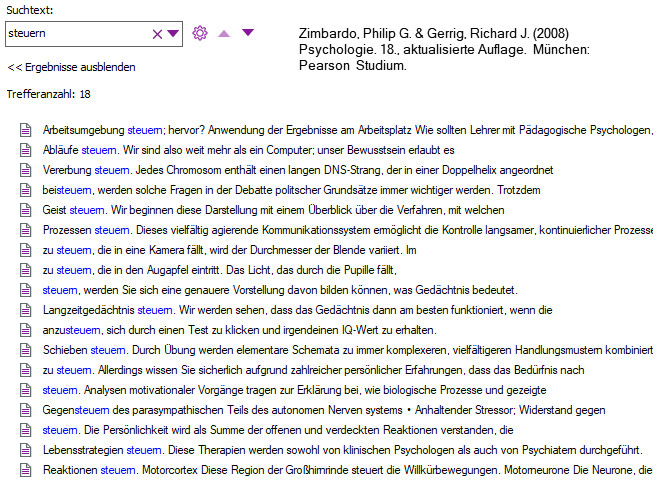Click the document icon for 'Analysen motivationaler' result
Image resolution: width=668 pixels, height=482 pixels.
click(x=26, y=390)
